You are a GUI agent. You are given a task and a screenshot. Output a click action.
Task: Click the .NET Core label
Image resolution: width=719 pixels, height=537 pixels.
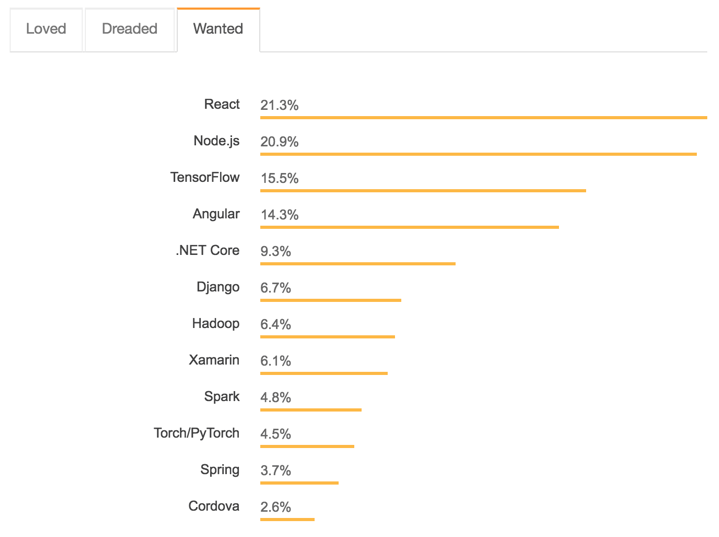(208, 250)
